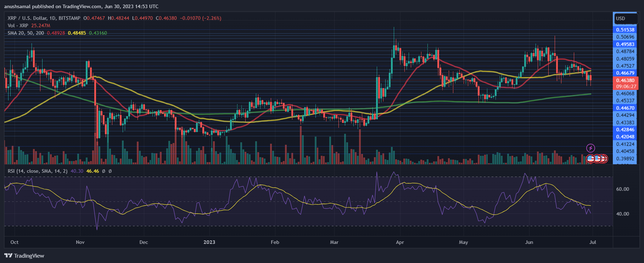644x263 pixels.
Task: Click the highlighted 0.51538 price line label
Action: tap(625, 30)
